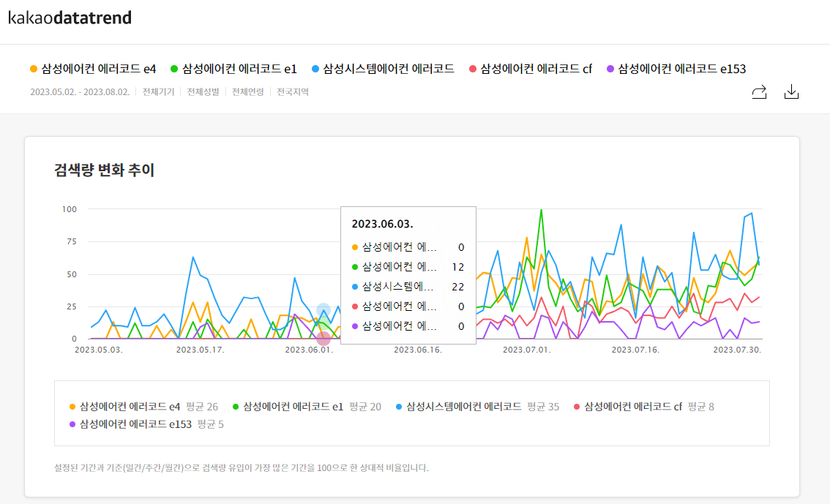
Task: Click the green peak at 100 on chart
Action: (541, 210)
